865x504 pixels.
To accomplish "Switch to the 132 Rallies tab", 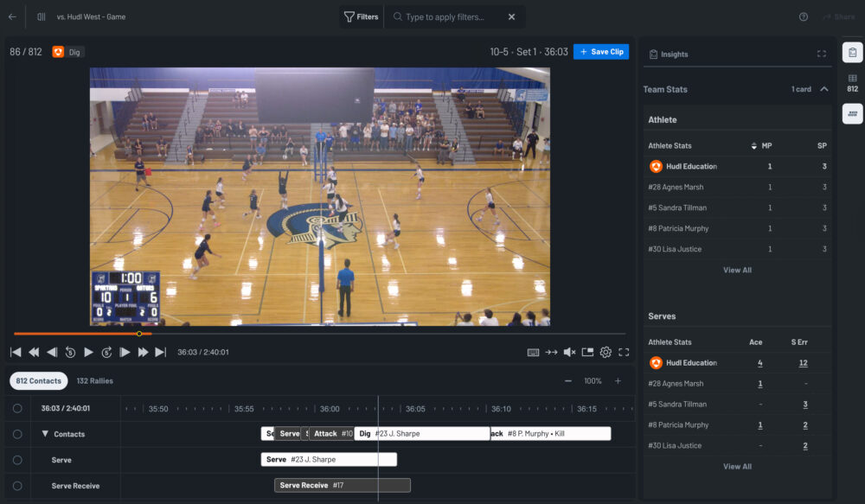I will click(x=94, y=380).
